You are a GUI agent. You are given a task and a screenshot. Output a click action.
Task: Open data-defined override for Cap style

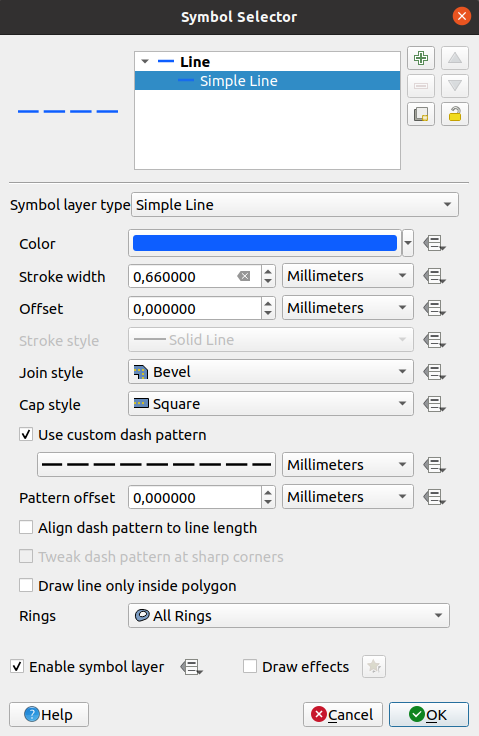(434, 404)
